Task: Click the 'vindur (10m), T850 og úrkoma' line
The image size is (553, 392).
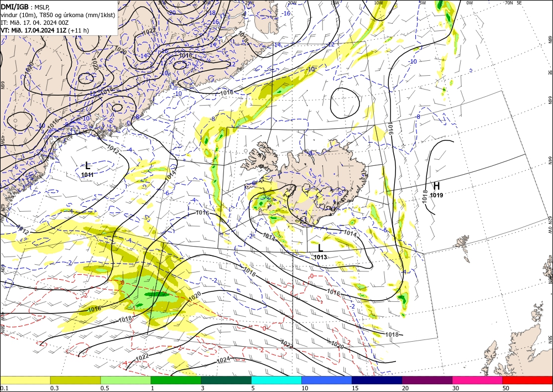Action: [57, 14]
